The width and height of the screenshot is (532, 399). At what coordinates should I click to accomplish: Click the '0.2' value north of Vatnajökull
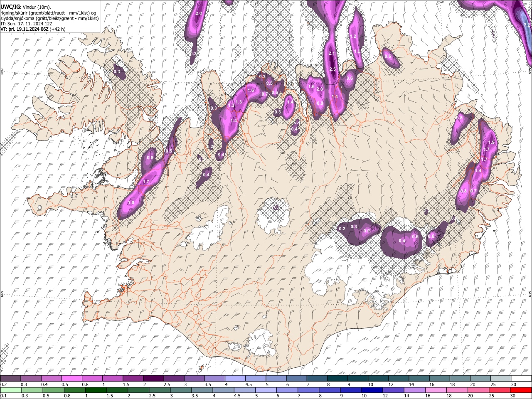point(342,229)
